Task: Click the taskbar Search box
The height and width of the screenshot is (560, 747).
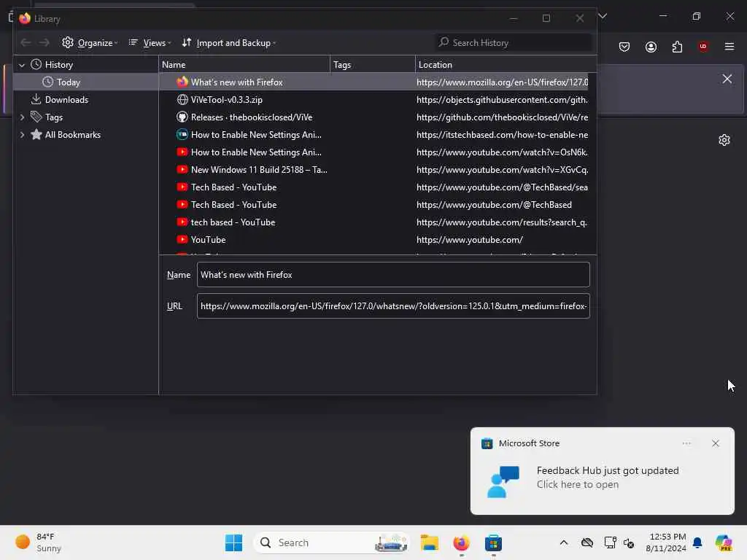Action: pyautogui.click(x=332, y=542)
